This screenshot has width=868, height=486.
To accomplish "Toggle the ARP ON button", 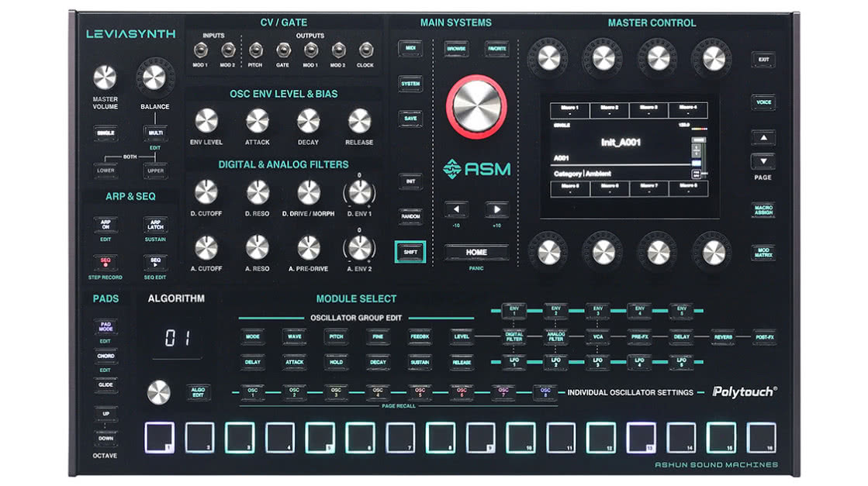I will click(x=106, y=225).
